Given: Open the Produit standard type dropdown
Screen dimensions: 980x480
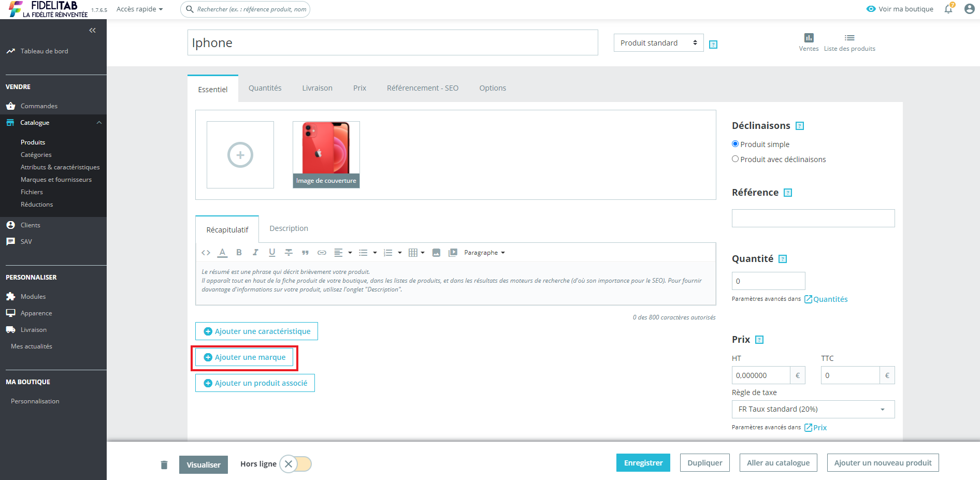Looking at the screenshot, I should 658,43.
